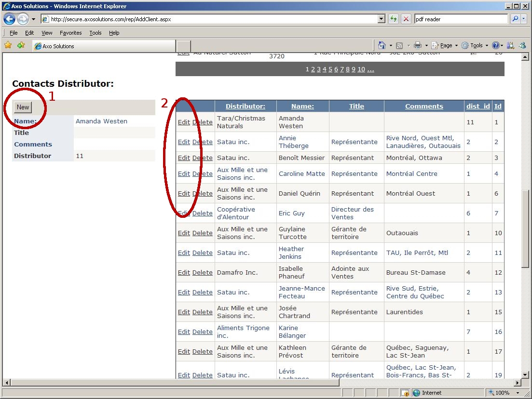This screenshot has height=399, width=532.
Task: Click the Research icon in command bar
Action: click(x=510, y=45)
